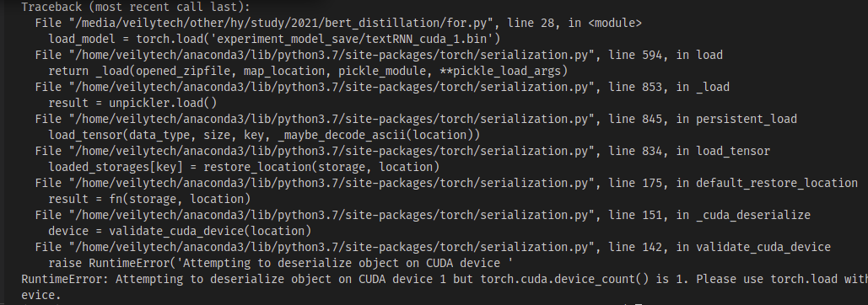This screenshot has width=868, height=305.
Task: Click the 'result = unpickler.load()' line
Action: click(x=133, y=104)
